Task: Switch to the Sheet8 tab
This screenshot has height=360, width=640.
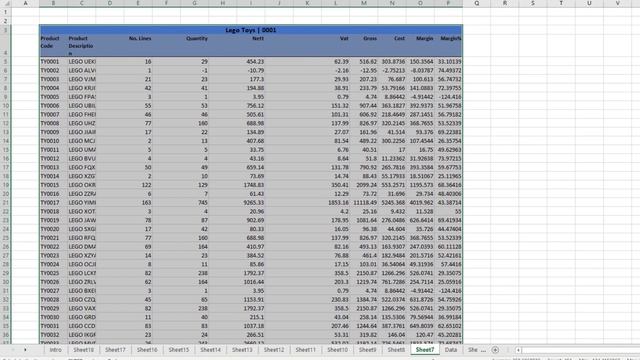Action: [x=396, y=350]
